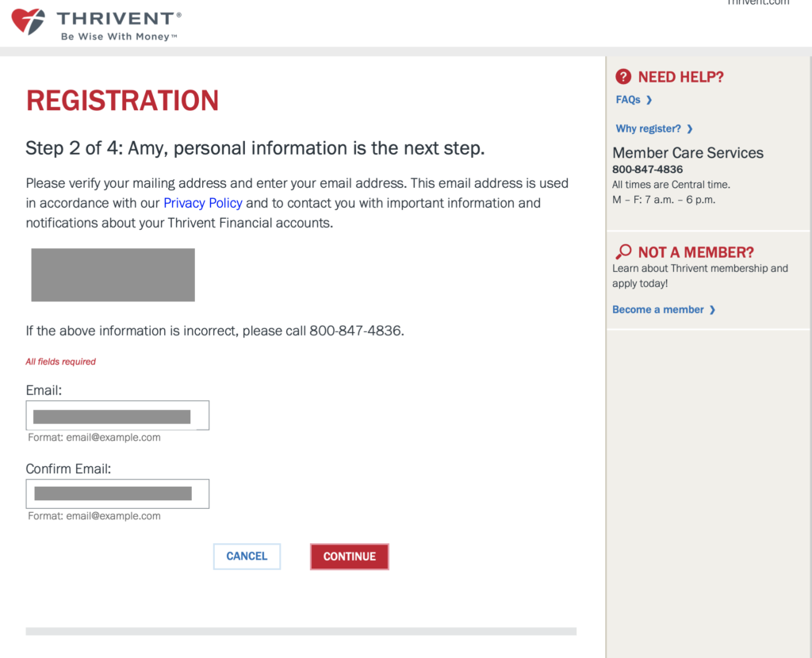Screen dimensions: 812x658
Task: Click the FAQs link
Action: pyautogui.click(x=626, y=100)
